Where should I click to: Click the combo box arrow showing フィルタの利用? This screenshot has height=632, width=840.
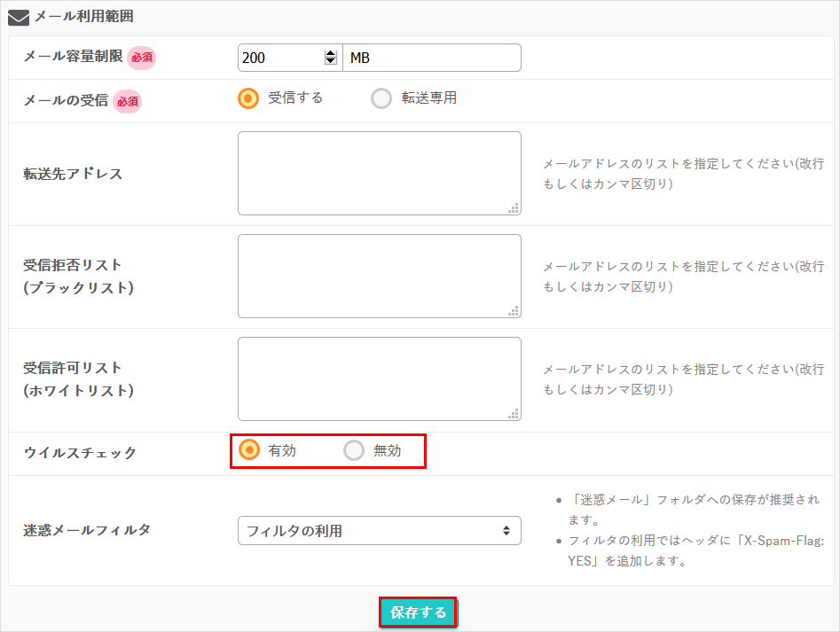[508, 530]
